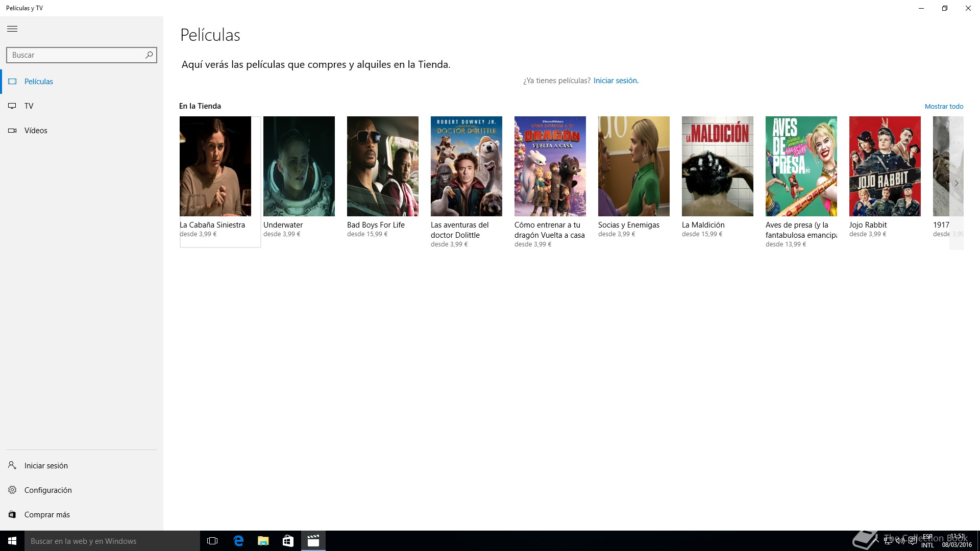
Task: Click the Bad Boys For Life title
Action: tap(376, 225)
